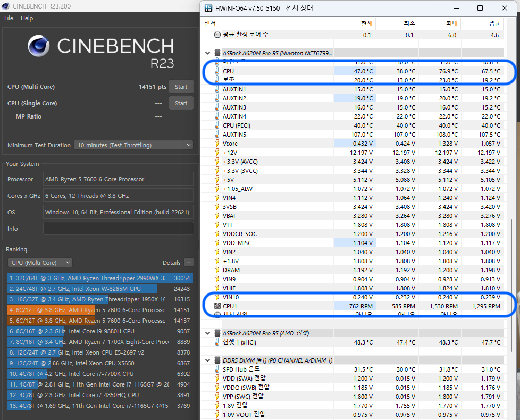Viewport: 520px width, 420px height.
Task: Click the HWiNFO vertical scrollbar thumb
Action: tap(511, 285)
